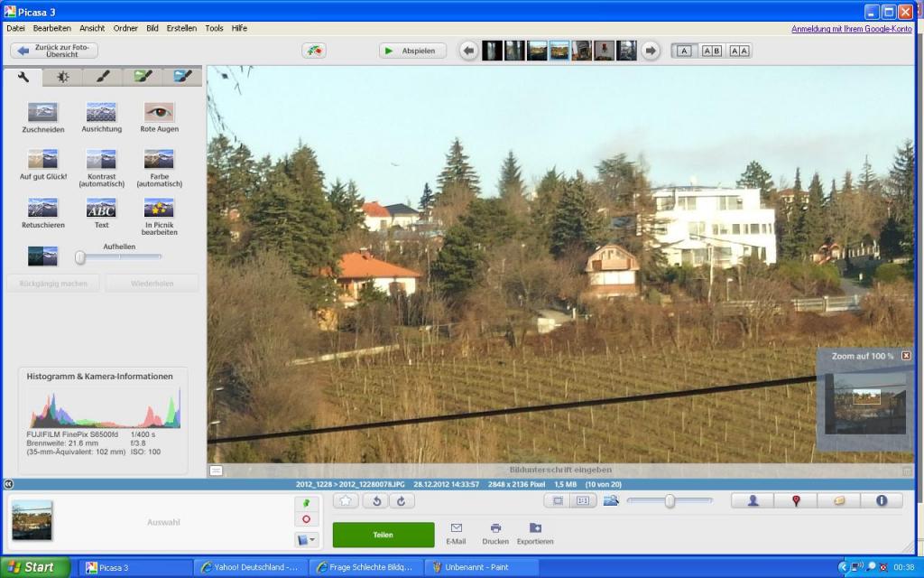Add text with the ABC Text tool

[x=101, y=213]
